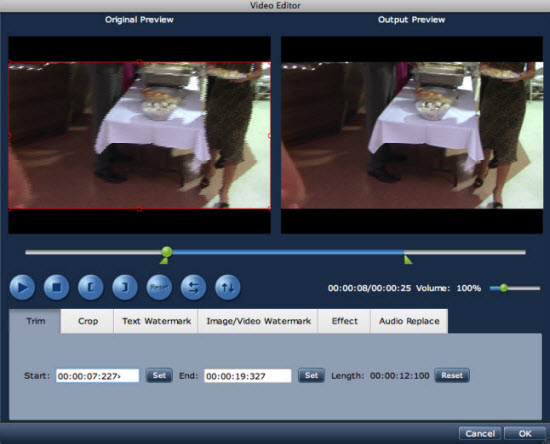Screen dimensions: 550x444
Task: Switch to the Crop tab
Action: point(88,321)
